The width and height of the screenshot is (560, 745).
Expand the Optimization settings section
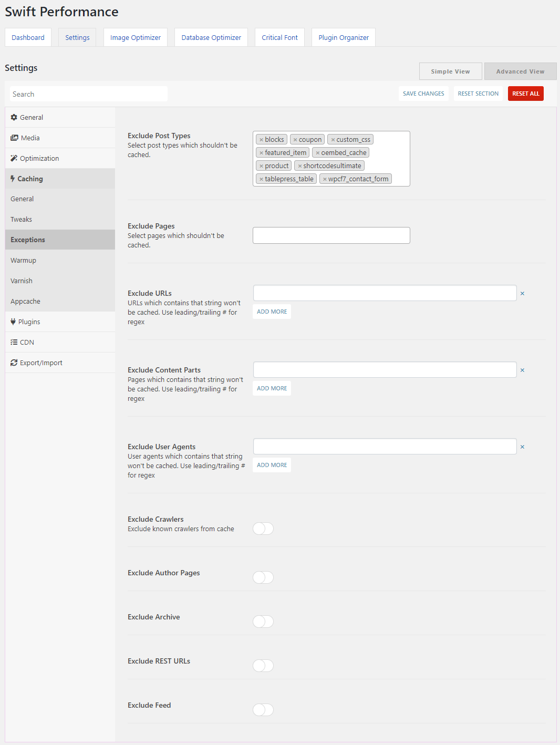(x=60, y=159)
